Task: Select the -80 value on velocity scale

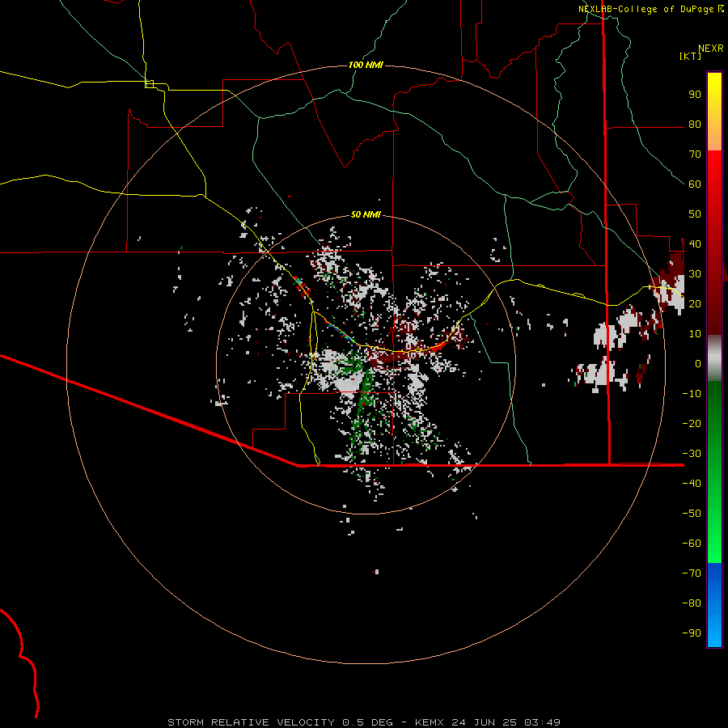Action: [692, 603]
